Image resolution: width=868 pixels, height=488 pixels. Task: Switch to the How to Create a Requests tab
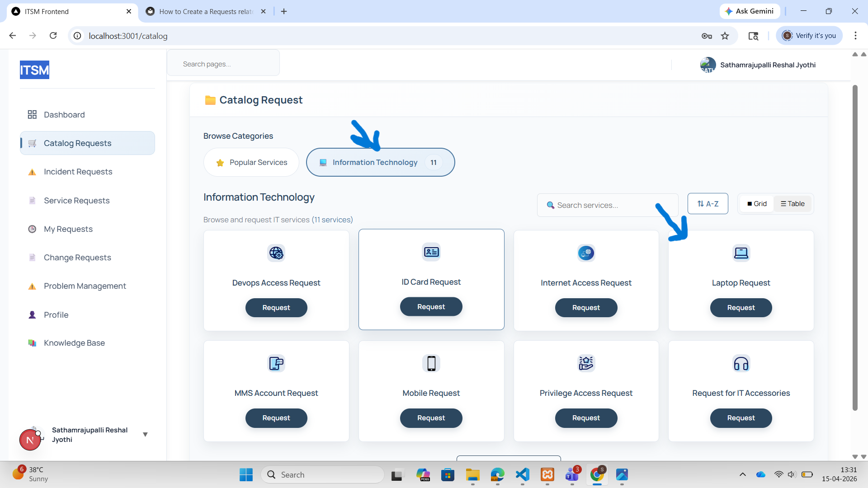click(207, 11)
